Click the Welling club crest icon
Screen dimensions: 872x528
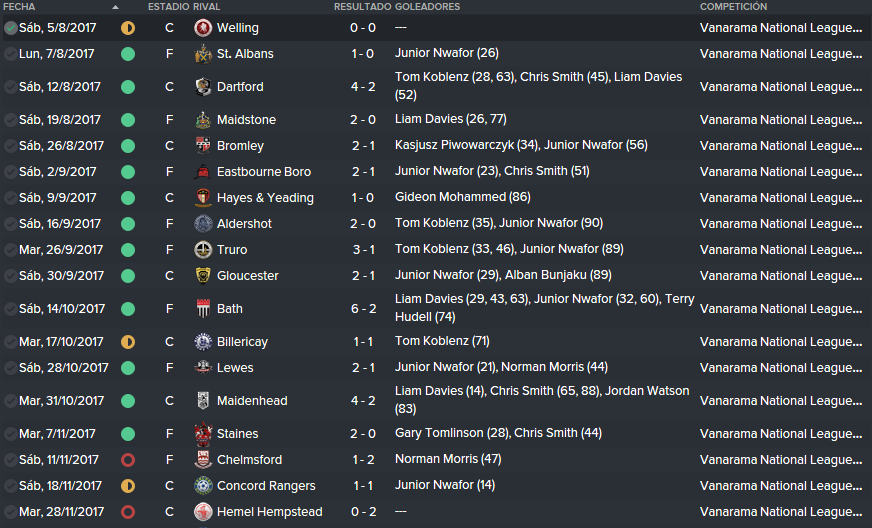tap(203, 28)
